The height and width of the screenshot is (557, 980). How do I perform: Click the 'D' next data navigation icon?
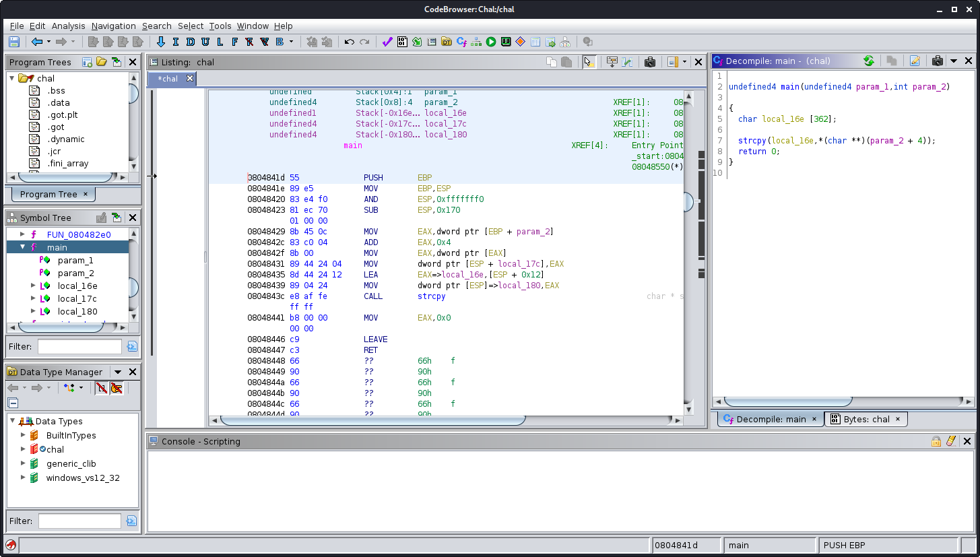191,42
